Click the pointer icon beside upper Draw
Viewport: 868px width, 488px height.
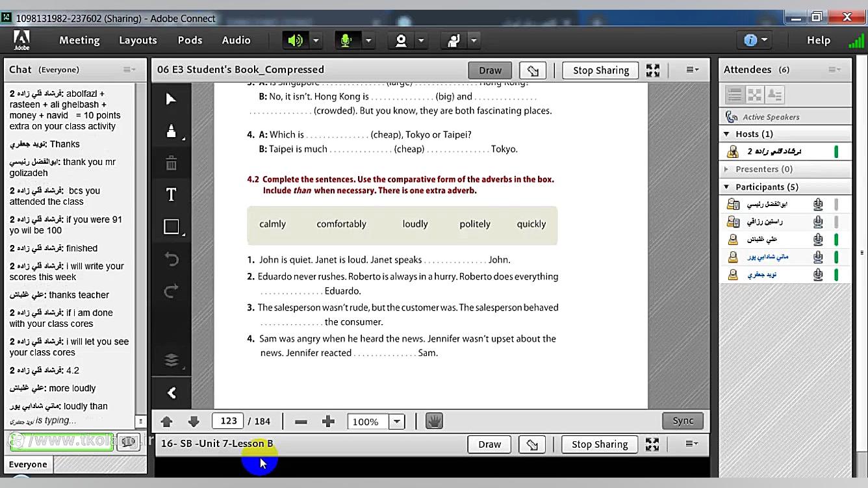533,70
